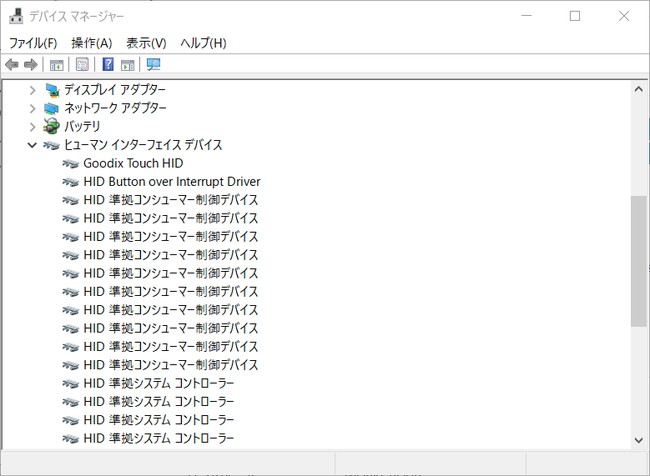The width and height of the screenshot is (650, 476).
Task: Open the ヘルプ(H) menu
Action: click(x=204, y=43)
